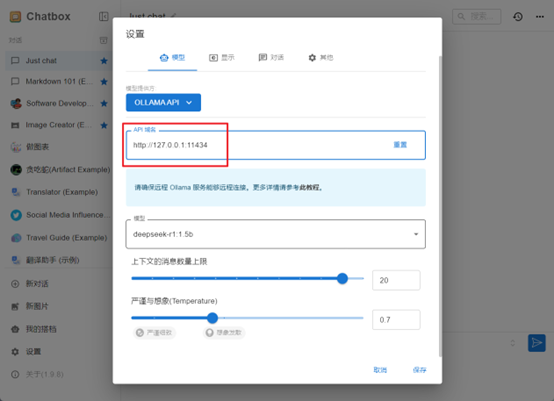Click the 新对话 plus icon
554x401 pixels.
pyautogui.click(x=15, y=284)
